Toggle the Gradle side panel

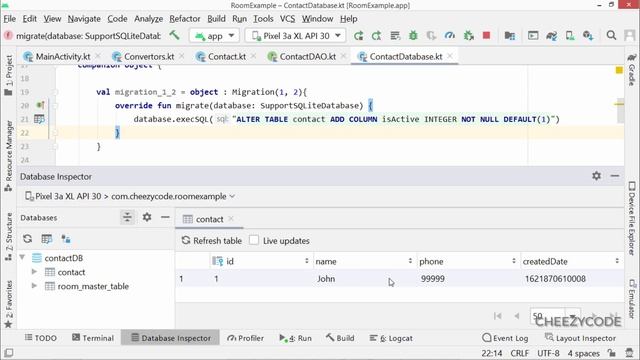[x=631, y=69]
